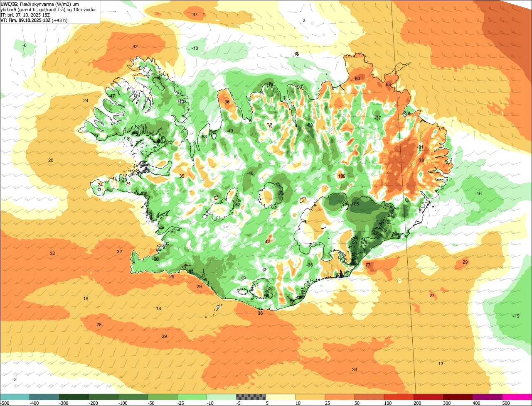Click the 'VT: Fim. 09.10.2025 13Z (+43 h)' line
Image resolution: width=532 pixels, height=406 pixels.
tap(34, 20)
